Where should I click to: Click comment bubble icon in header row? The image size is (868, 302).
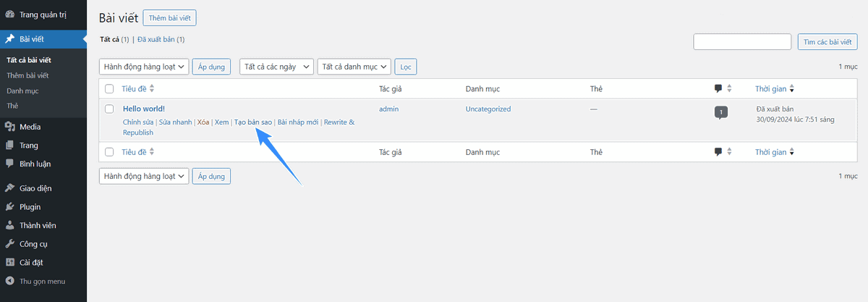coord(718,89)
